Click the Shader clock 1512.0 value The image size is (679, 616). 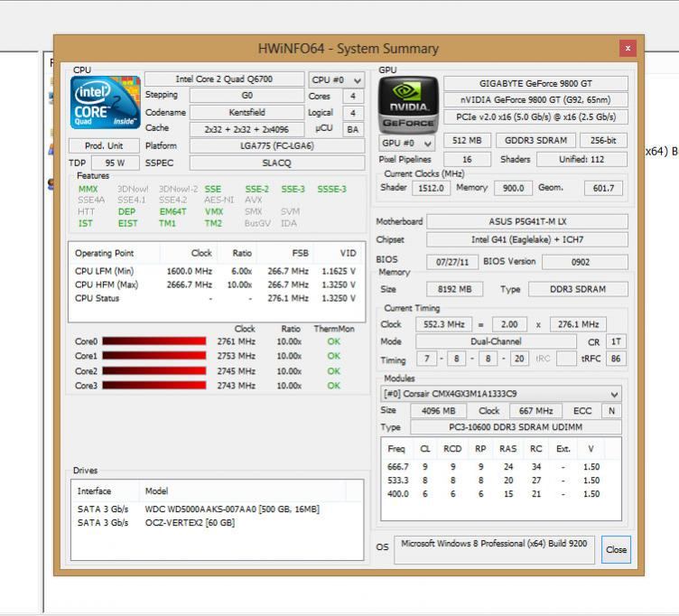[432, 188]
